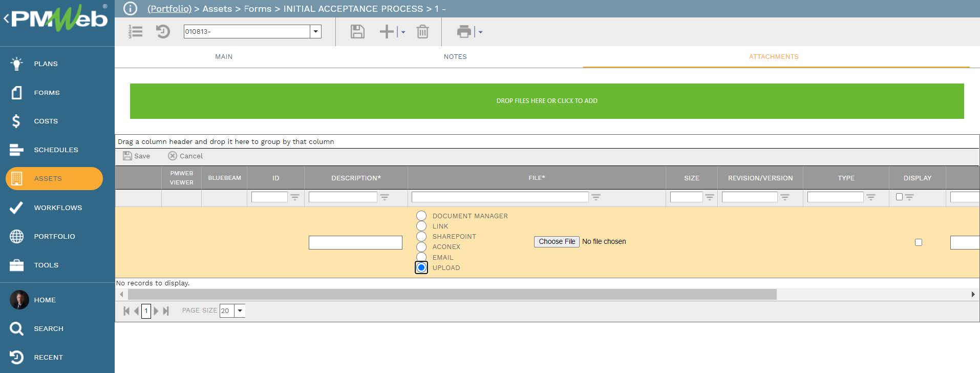Click the Revision/Version filter icon
This screenshot has height=373, width=980.
(x=785, y=197)
